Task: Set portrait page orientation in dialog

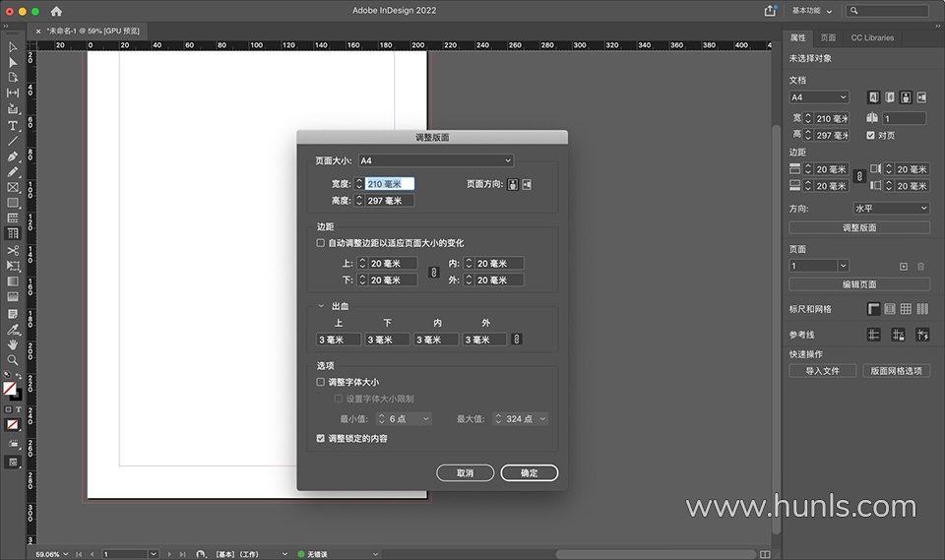Action: [x=513, y=184]
